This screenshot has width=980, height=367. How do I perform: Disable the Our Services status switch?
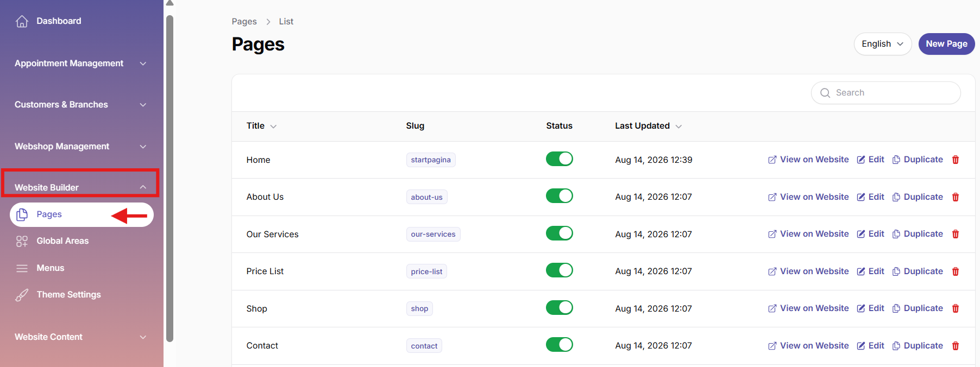point(560,233)
